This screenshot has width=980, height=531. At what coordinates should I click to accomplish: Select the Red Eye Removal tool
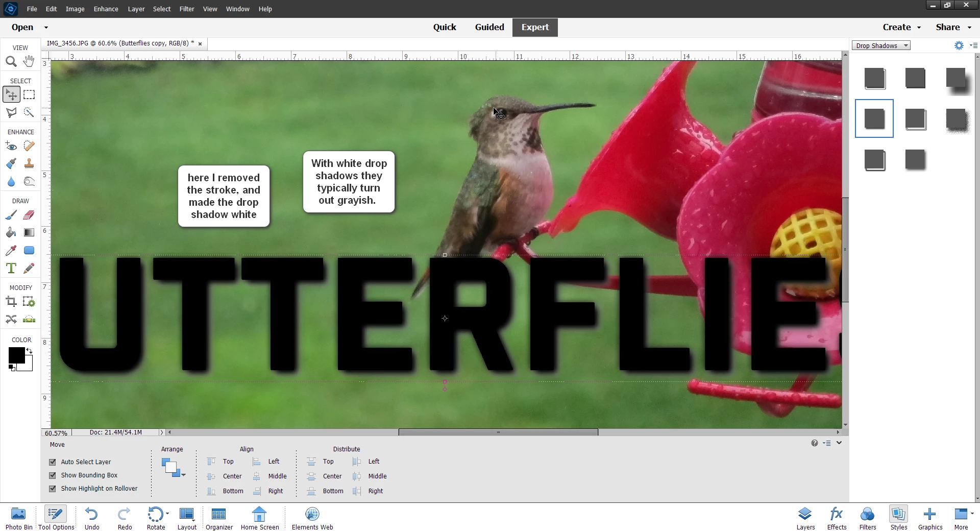pyautogui.click(x=11, y=147)
